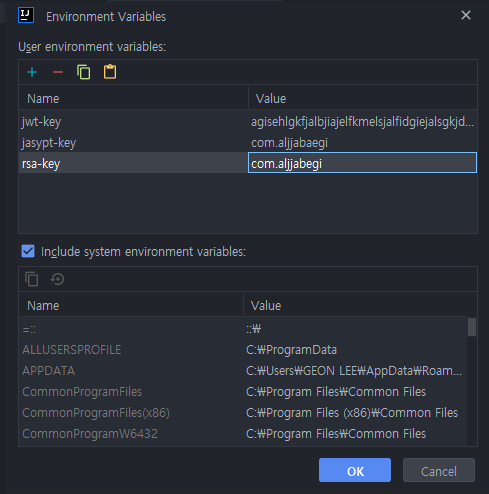This screenshot has height=494, width=489.
Task: Select the jwt-key name cell
Action: pyautogui.click(x=133, y=122)
